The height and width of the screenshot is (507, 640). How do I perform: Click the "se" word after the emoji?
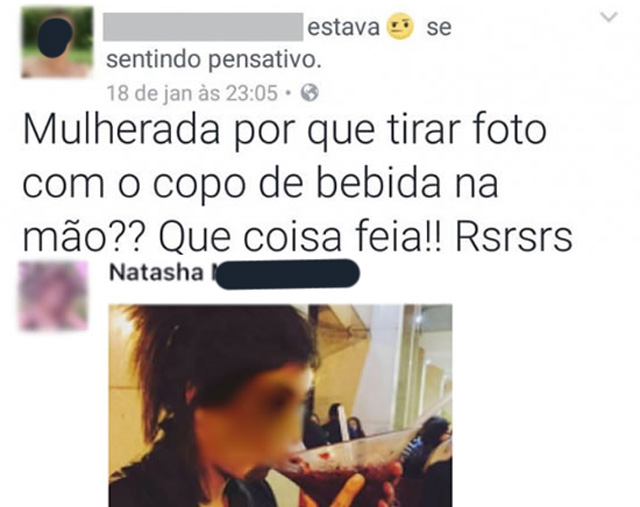coord(439,28)
